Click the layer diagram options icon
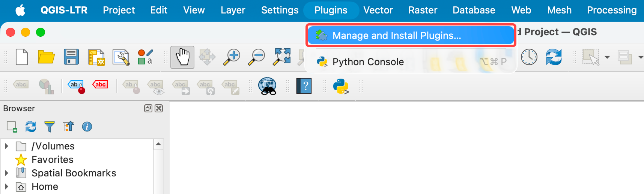Screen dimensions: 644x194 pos(46,86)
